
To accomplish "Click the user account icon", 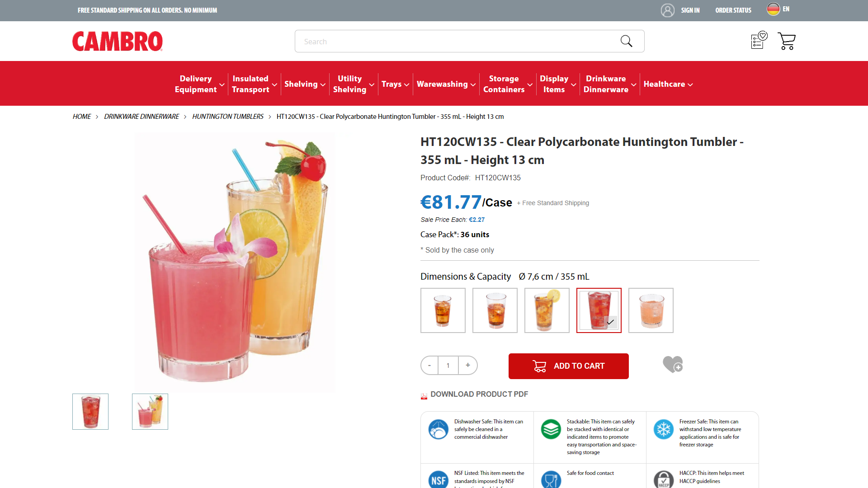I will 667,10.
